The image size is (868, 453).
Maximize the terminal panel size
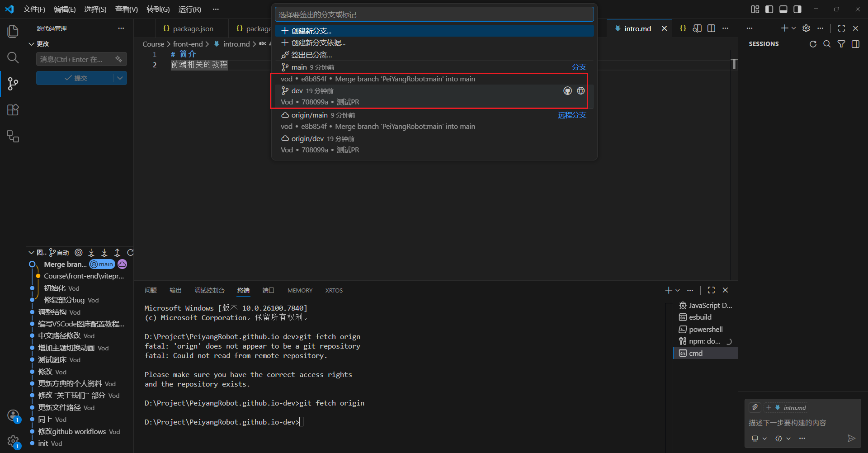pyautogui.click(x=711, y=290)
